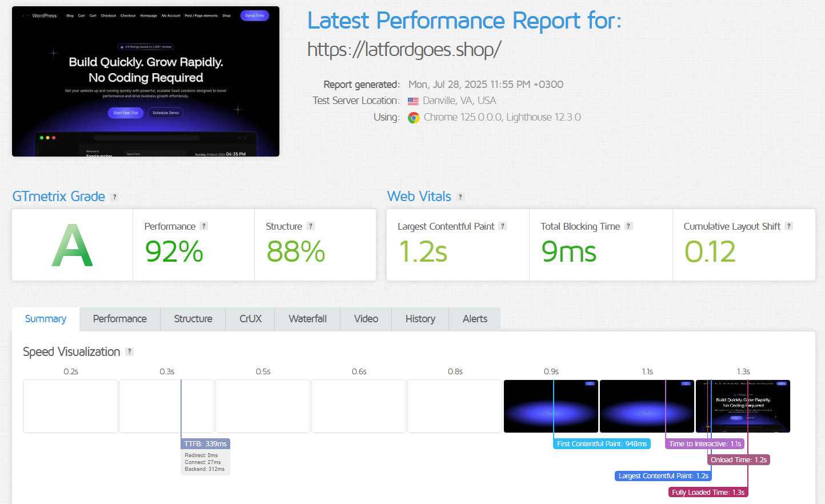Click the Backend: 312ms detail text

tap(205, 469)
